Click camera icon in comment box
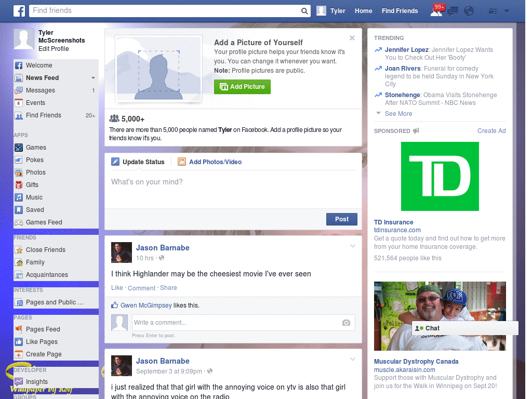 coord(346,323)
